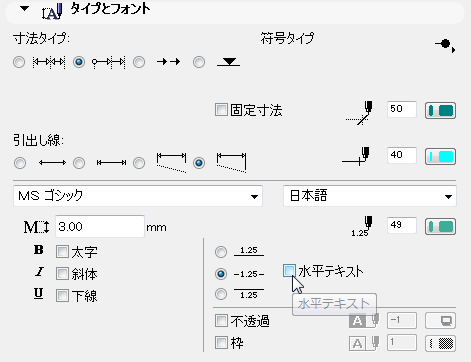The image size is (471, 362).
Task: Select the linear dimension type radio
Action: tap(19, 62)
